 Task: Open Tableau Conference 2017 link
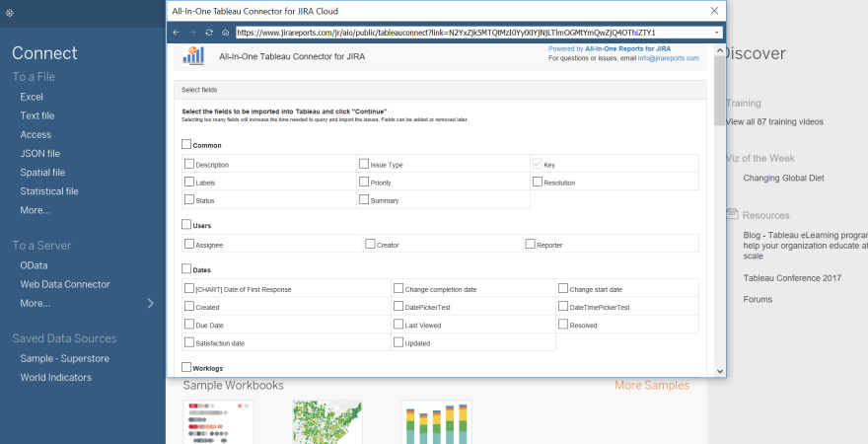(x=792, y=278)
